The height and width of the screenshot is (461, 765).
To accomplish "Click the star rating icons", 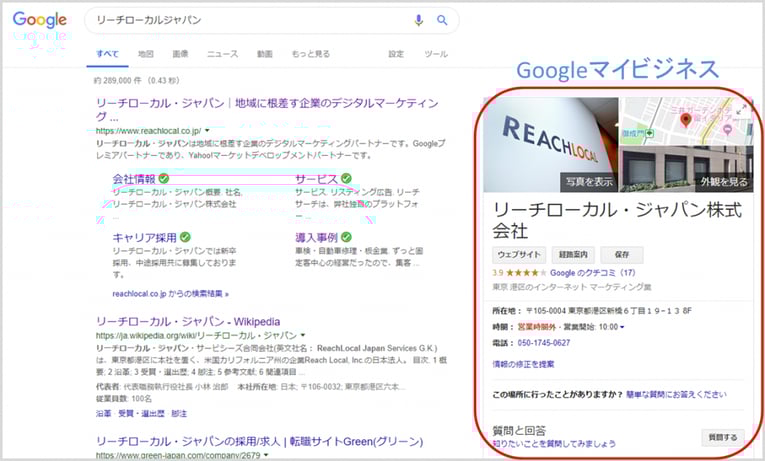I will 526,273.
